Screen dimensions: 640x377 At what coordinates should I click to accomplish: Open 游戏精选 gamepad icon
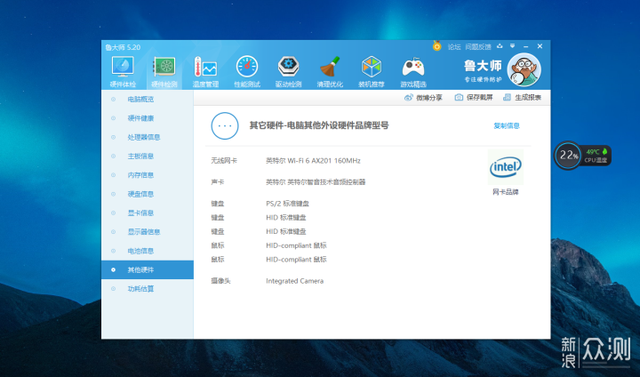pyautogui.click(x=413, y=68)
